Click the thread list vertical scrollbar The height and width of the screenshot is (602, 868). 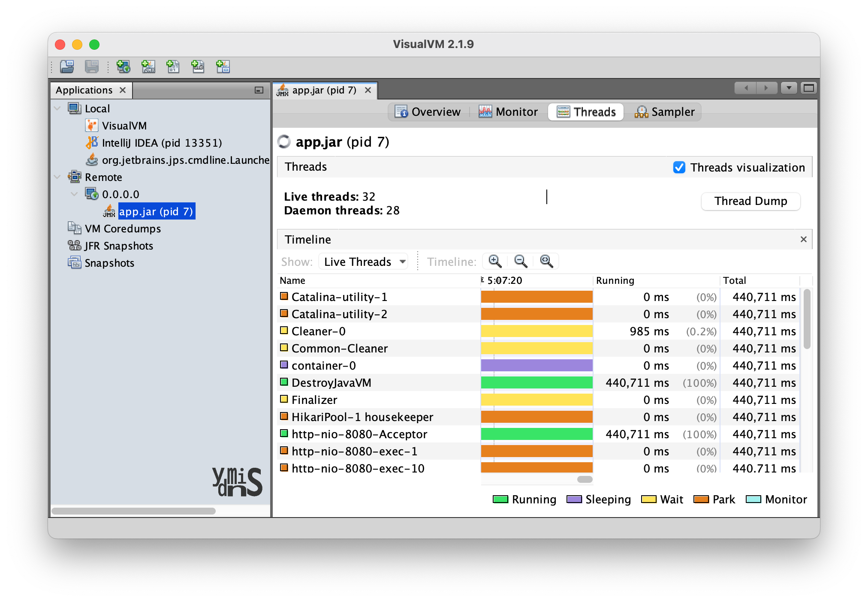coord(807,319)
